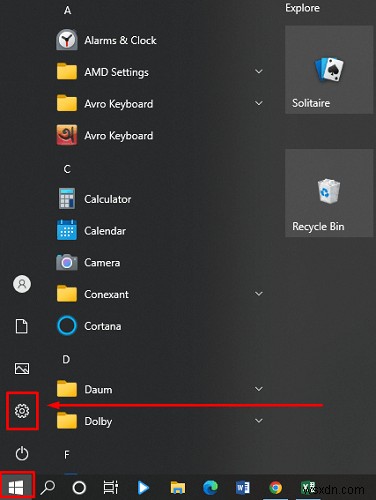
Task: Open the user account avatar
Action: [22, 284]
